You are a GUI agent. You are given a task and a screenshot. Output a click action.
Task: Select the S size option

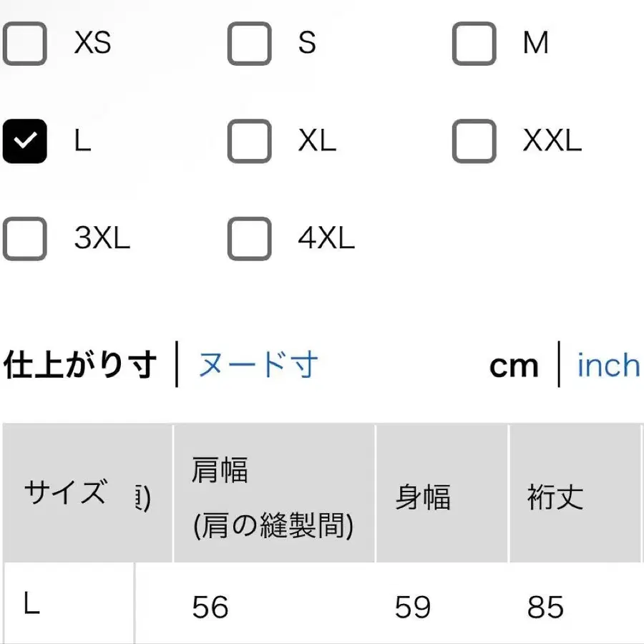(x=249, y=44)
